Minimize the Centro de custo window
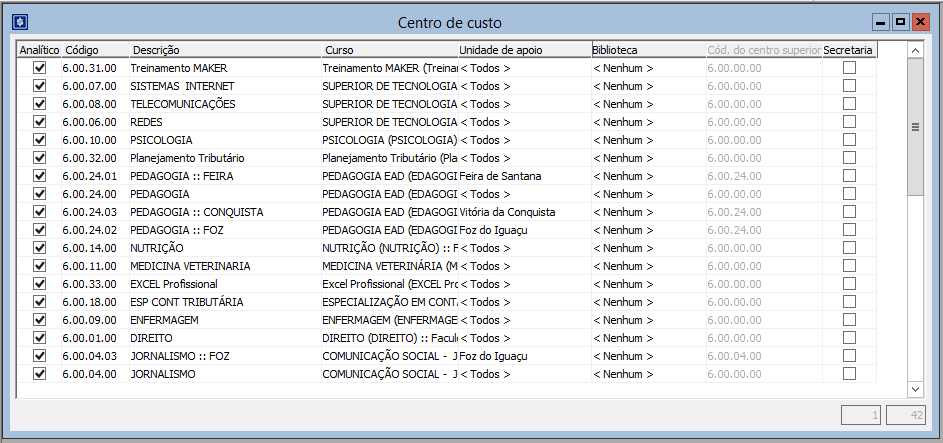Screen dimensions: 943x443 (881, 21)
